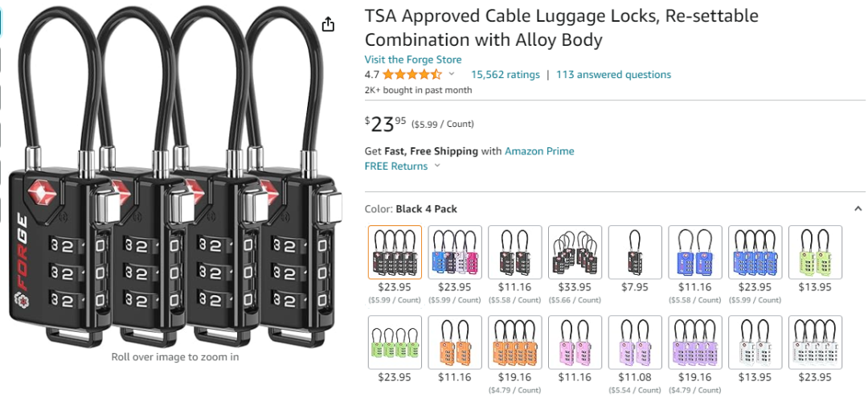Choose blue 2 pack swatch $11.16
The width and height of the screenshot is (868, 410).
coord(695,252)
